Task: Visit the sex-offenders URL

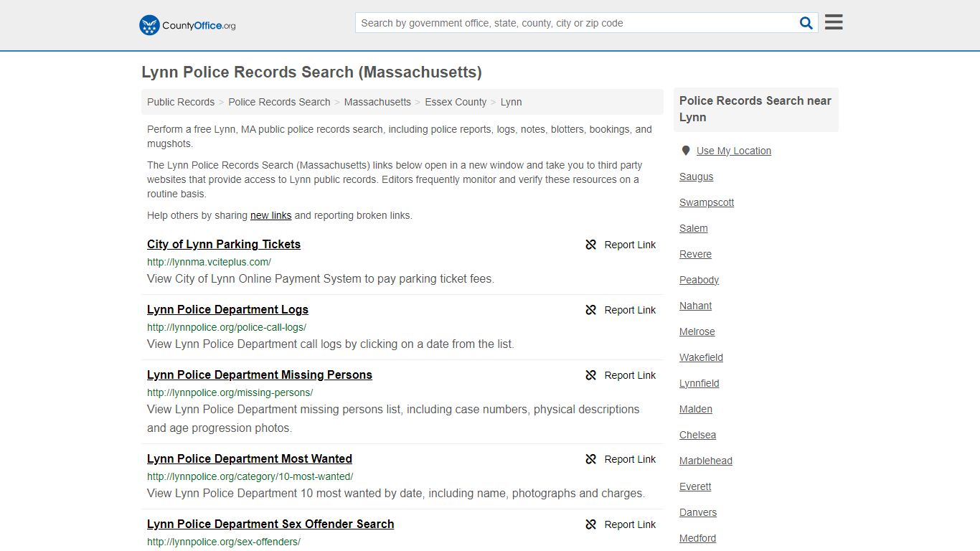Action: [x=224, y=542]
